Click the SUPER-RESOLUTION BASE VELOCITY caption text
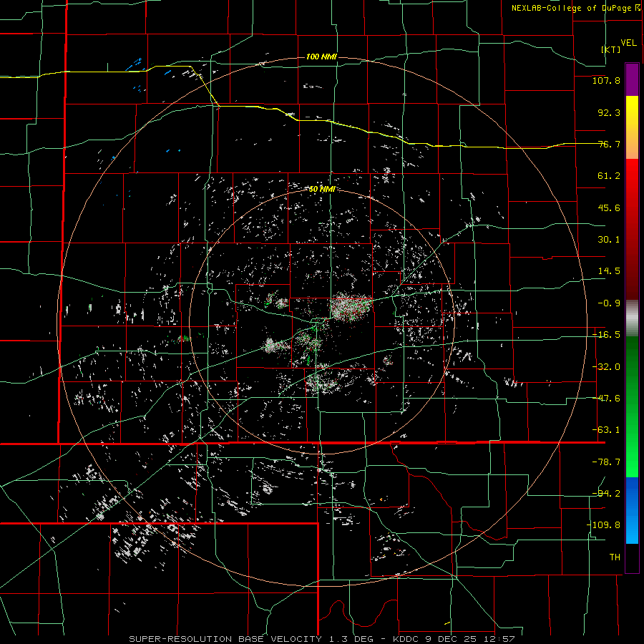 click(x=225, y=639)
